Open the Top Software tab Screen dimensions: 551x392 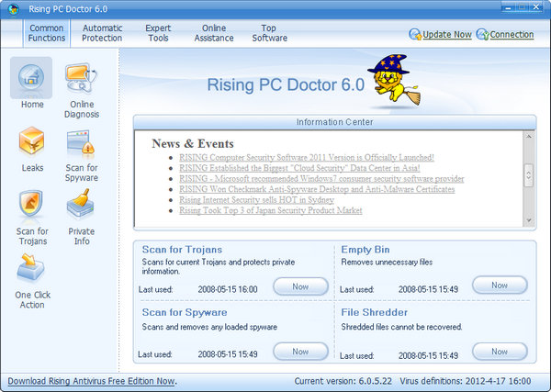click(270, 33)
